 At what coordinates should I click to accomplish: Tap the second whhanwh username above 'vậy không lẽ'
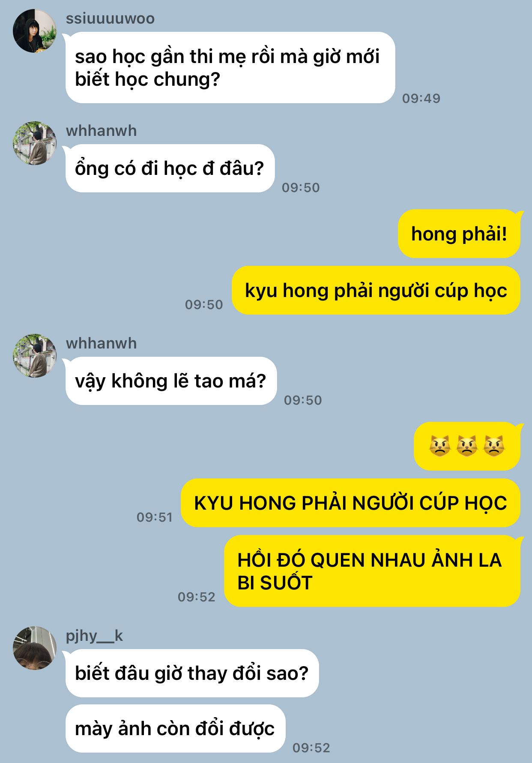click(x=101, y=343)
